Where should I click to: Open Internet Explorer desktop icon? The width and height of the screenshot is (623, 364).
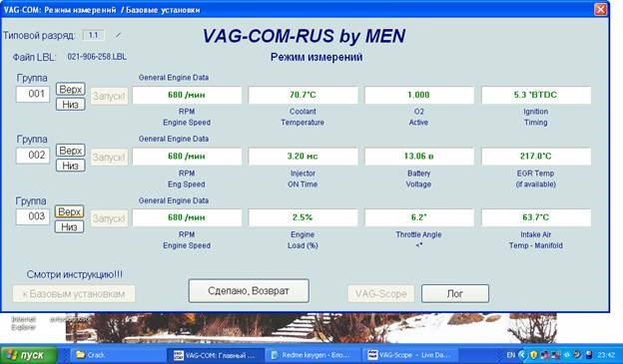click(x=23, y=323)
